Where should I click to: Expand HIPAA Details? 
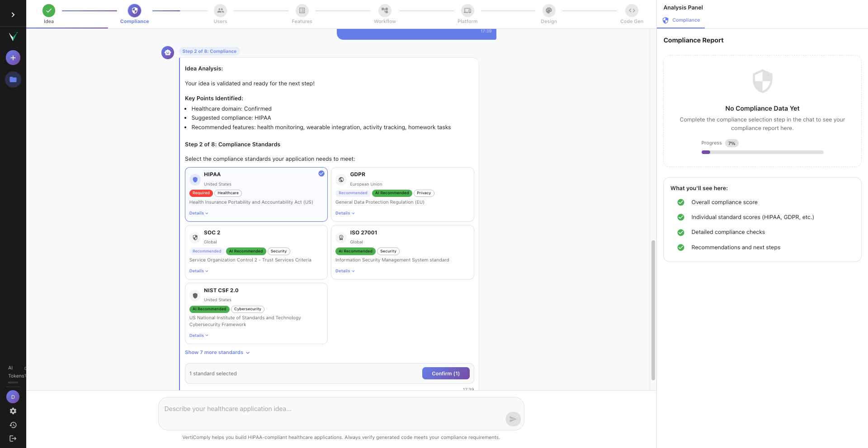pos(198,213)
